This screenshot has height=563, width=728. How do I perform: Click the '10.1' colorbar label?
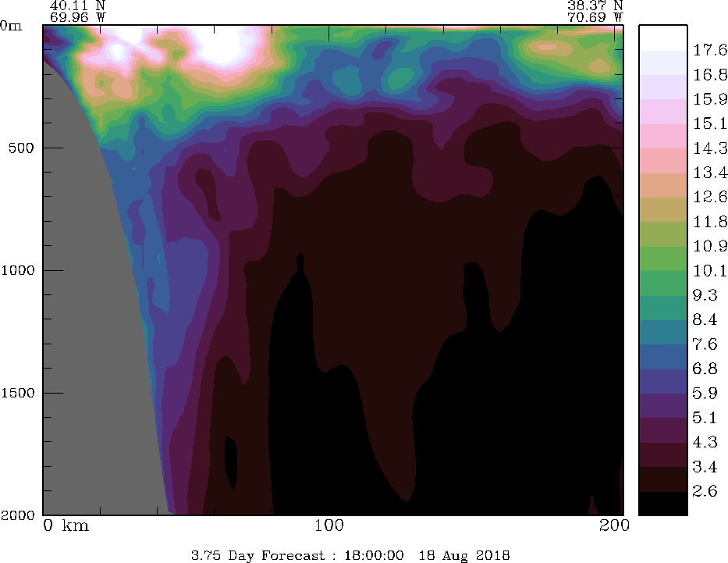710,270
